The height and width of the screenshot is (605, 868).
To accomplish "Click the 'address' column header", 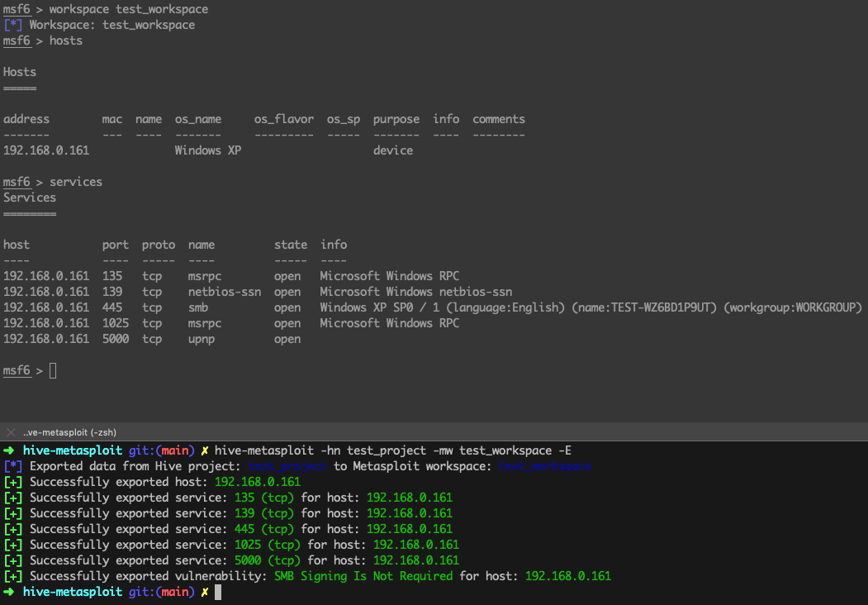I will [26, 119].
